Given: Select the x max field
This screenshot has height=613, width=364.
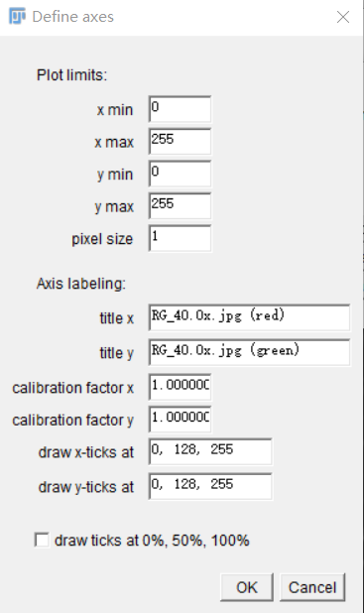Looking at the screenshot, I should point(180,141).
